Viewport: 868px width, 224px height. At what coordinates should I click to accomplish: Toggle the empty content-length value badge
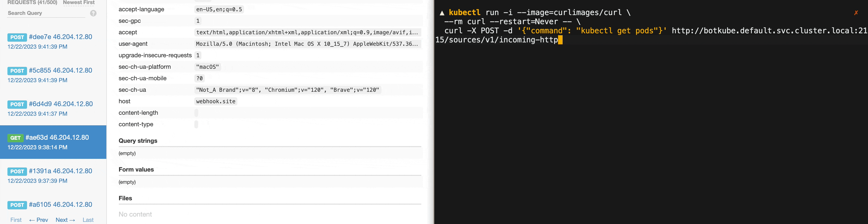coord(196,113)
